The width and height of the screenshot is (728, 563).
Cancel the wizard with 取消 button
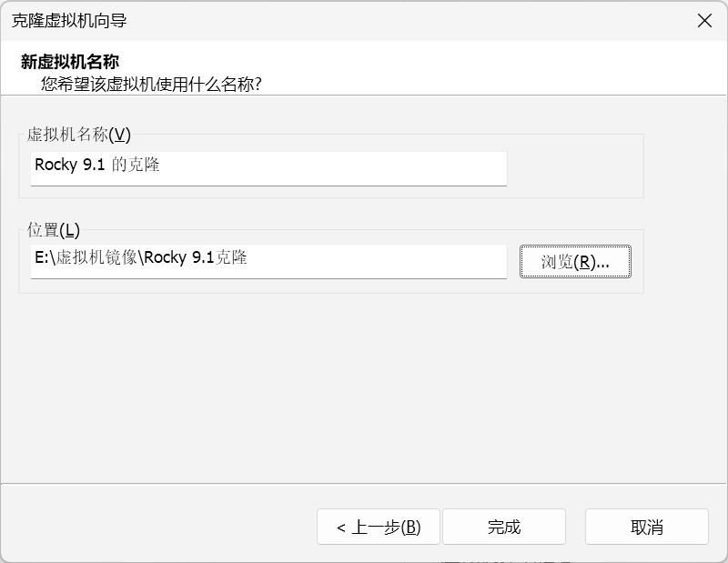point(646,527)
